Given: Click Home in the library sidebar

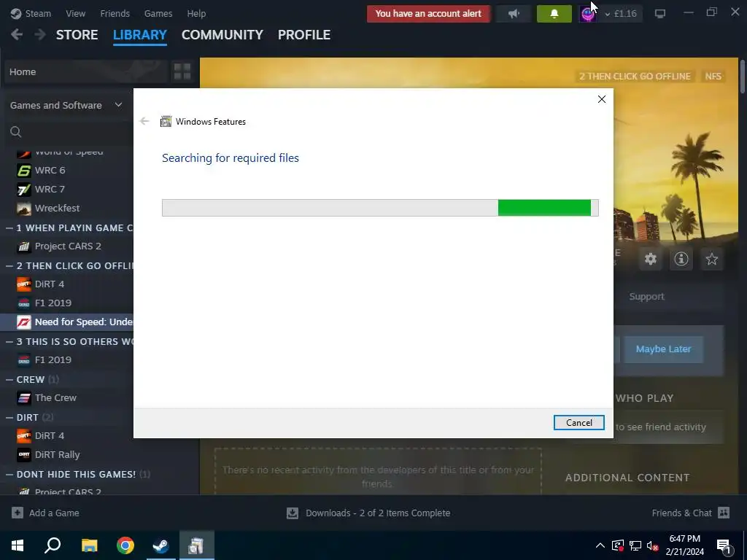Looking at the screenshot, I should tap(86, 72).
